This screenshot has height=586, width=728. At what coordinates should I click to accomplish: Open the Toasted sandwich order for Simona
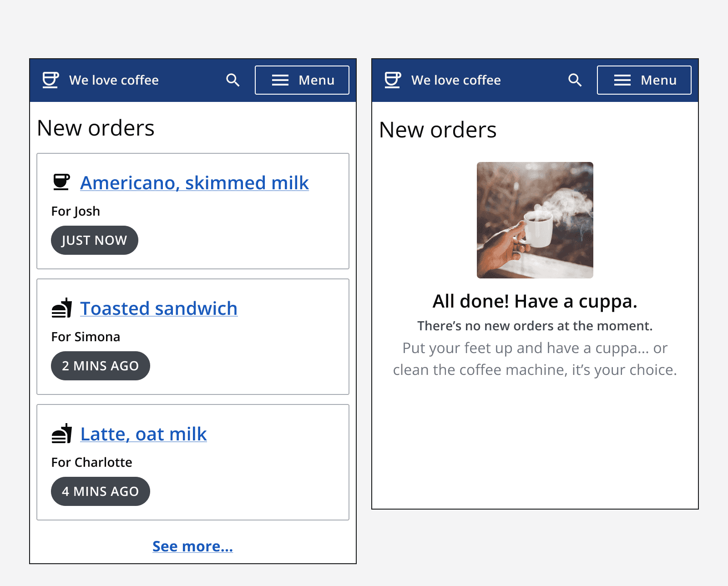pyautogui.click(x=158, y=308)
